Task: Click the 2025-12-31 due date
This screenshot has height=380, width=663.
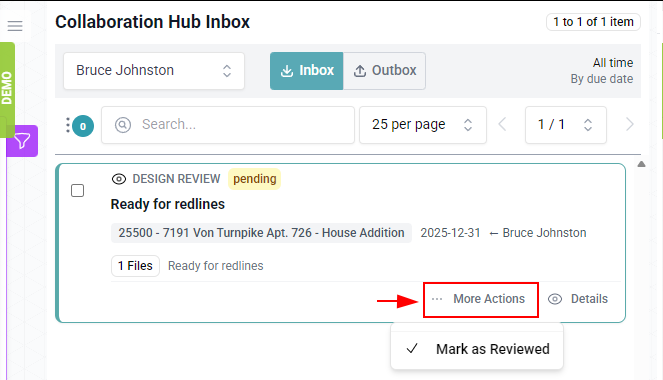Action: click(x=450, y=233)
